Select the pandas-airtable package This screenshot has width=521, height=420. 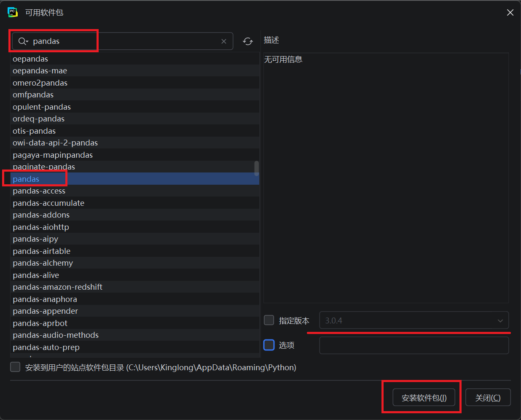click(x=134, y=251)
